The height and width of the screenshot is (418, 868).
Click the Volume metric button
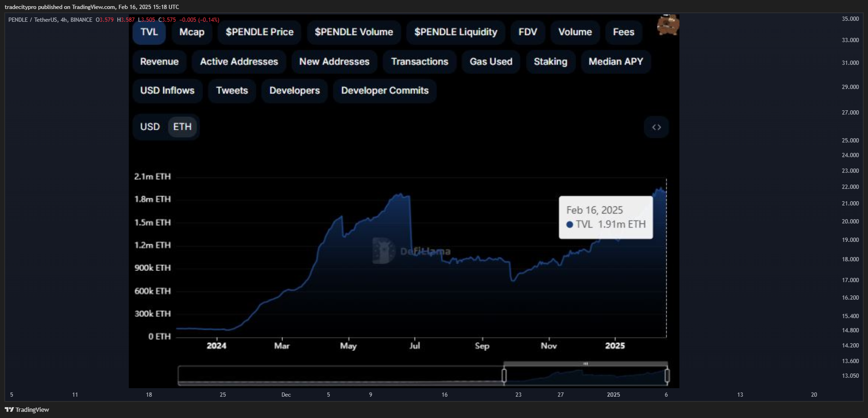tap(575, 32)
